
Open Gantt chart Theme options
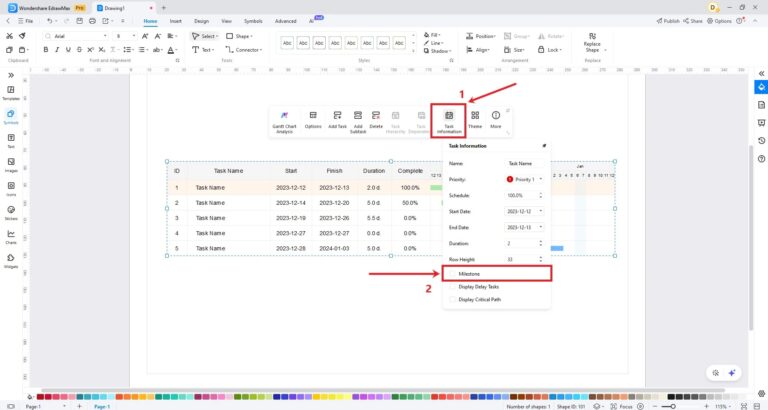(x=475, y=120)
